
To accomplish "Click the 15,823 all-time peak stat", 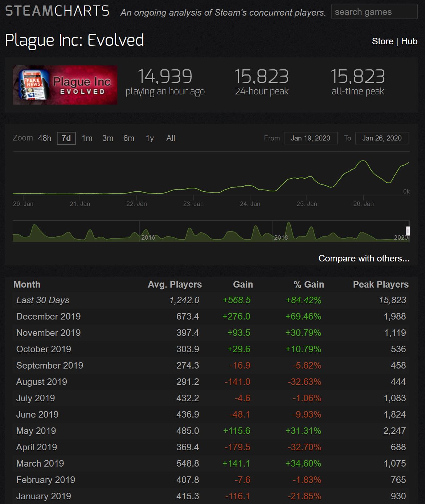I will pos(358,82).
